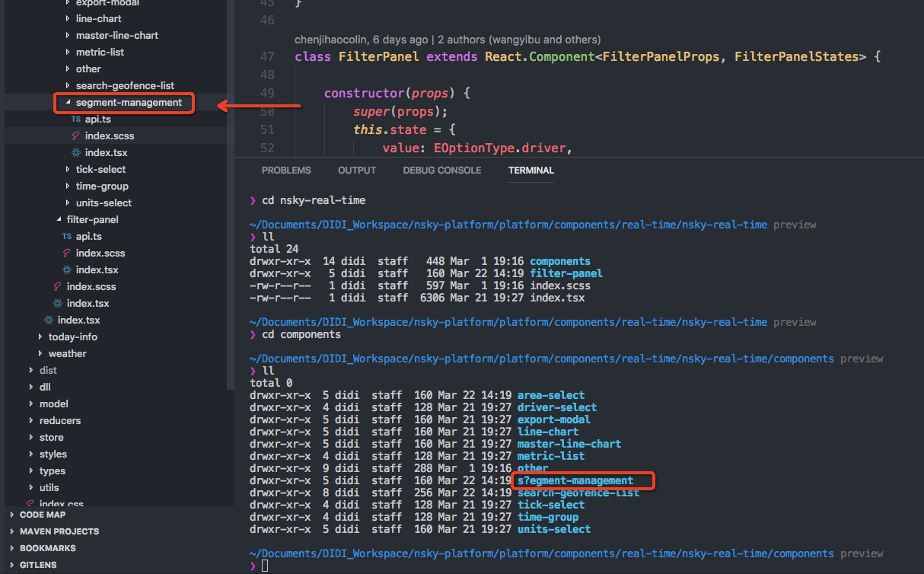
Task: Select the TERMINAL panel tab
Action: pyautogui.click(x=531, y=171)
